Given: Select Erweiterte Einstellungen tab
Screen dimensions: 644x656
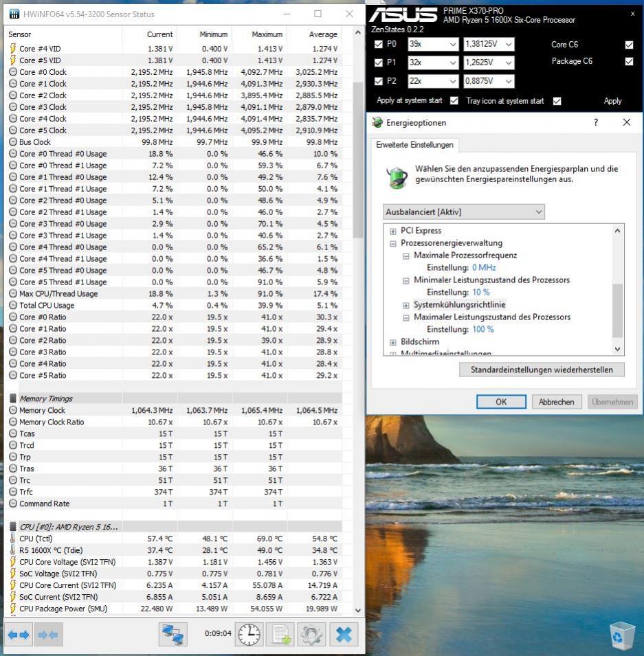Looking at the screenshot, I should 414,145.
